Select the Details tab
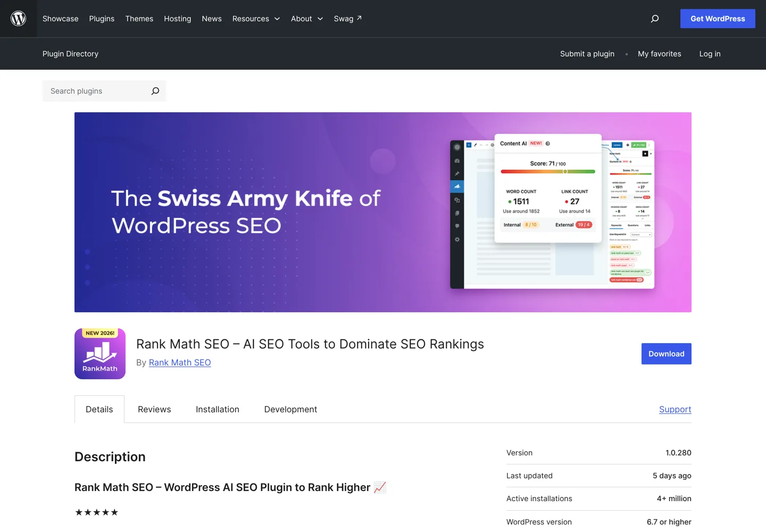The height and width of the screenshot is (532, 766). tap(99, 409)
